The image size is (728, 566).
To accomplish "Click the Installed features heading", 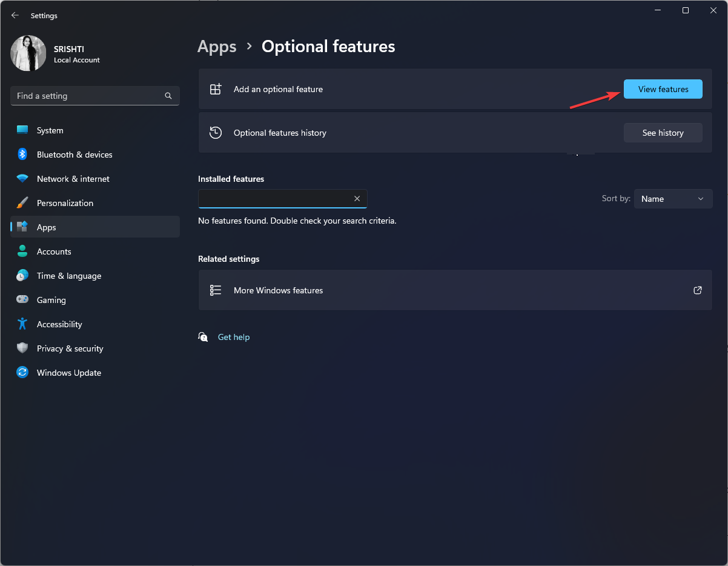I will pos(231,179).
